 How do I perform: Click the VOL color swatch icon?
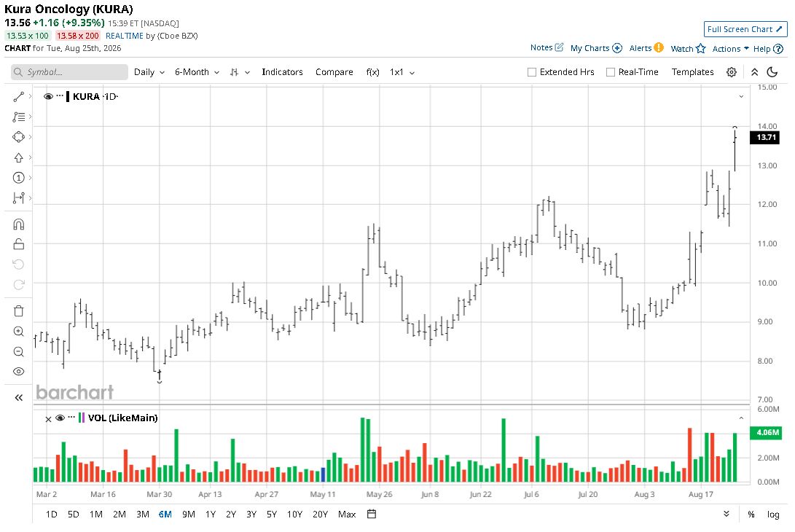[81, 418]
